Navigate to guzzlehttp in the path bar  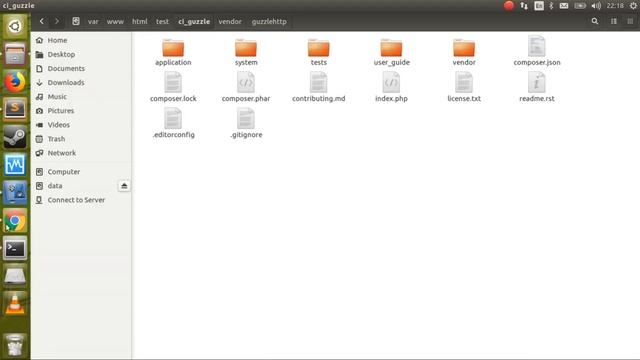[x=269, y=22]
